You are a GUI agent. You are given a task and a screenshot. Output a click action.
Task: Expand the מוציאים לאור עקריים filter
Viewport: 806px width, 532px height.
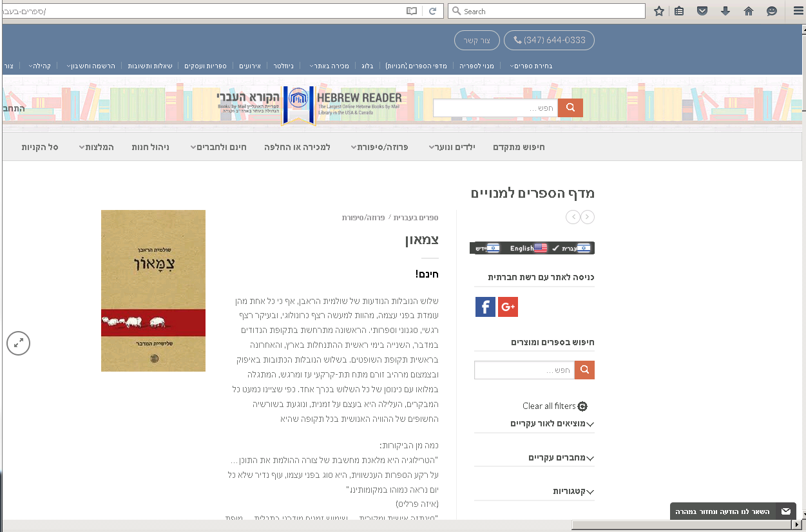552,424
